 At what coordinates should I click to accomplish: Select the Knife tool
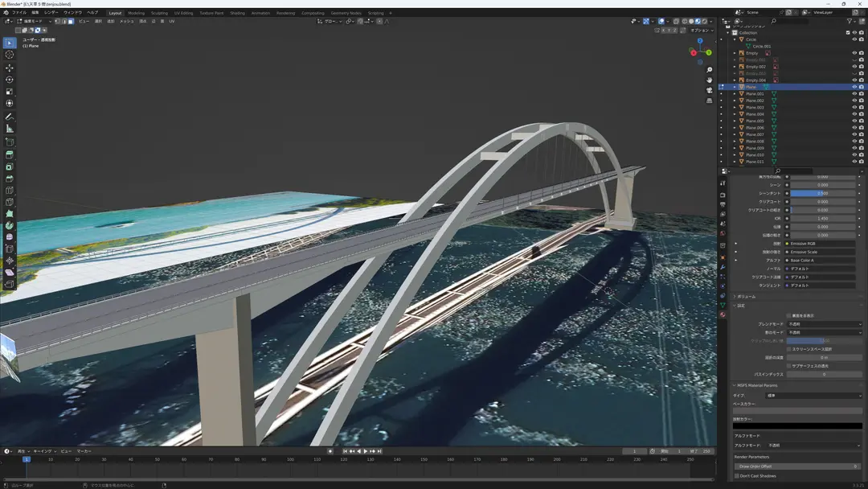click(x=10, y=202)
